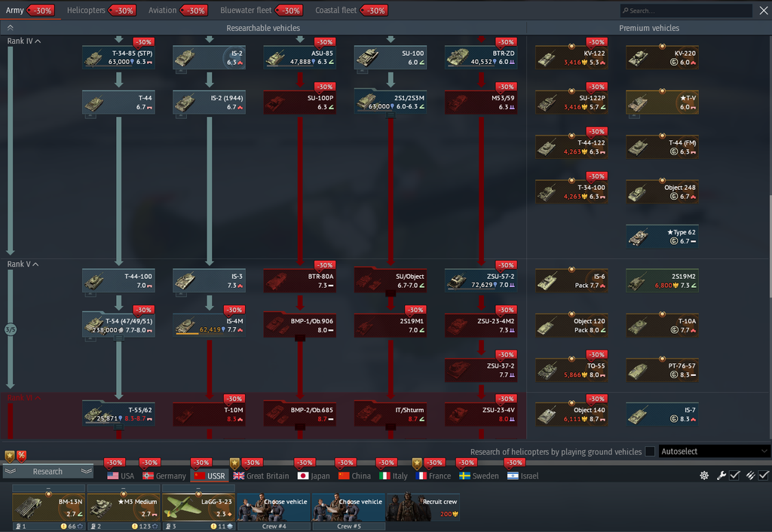Click the Rank V 3/5 progress marker
The width and height of the screenshot is (772, 532).
(11, 329)
